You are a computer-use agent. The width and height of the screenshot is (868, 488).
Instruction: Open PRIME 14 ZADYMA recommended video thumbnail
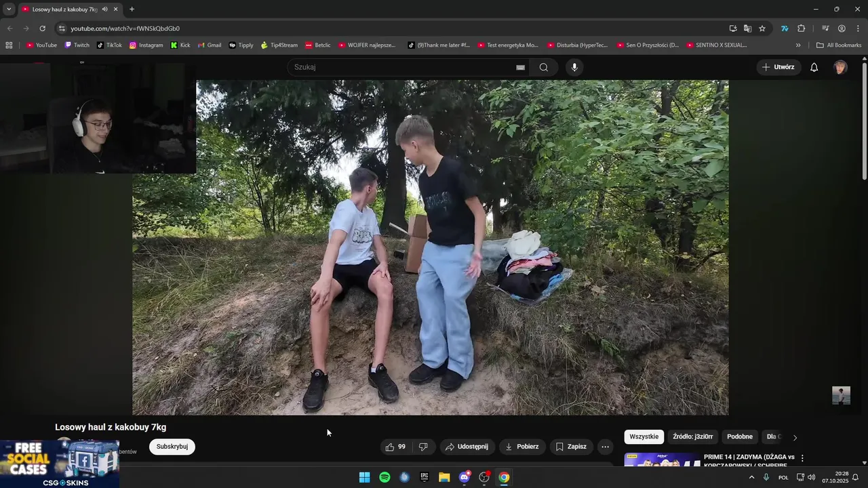[662, 460]
